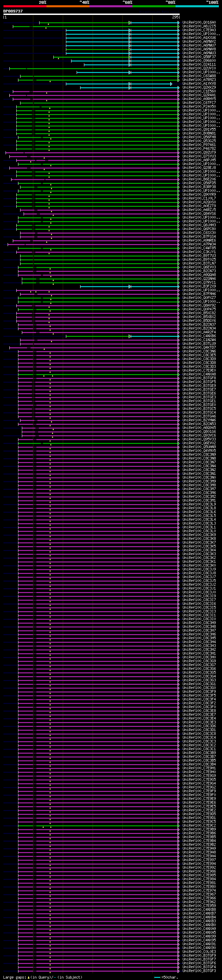Open hit UniRef100_Q016A0
The width and height of the screenshot is (222, 980).
point(199,23)
